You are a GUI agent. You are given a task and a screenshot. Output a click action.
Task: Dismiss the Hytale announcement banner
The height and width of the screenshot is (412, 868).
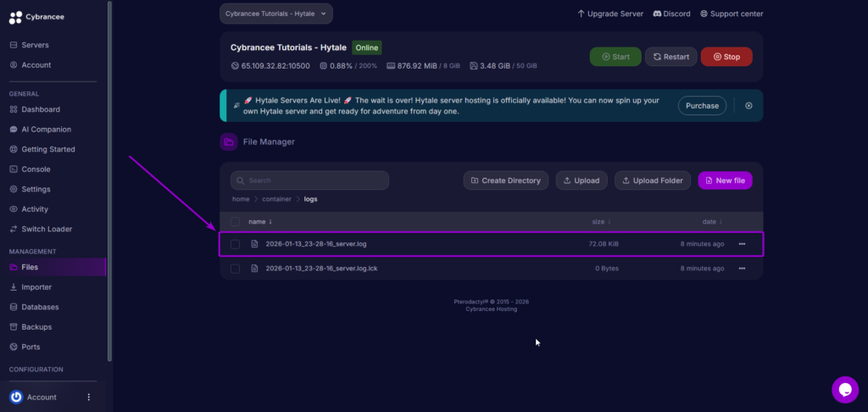pos(748,106)
